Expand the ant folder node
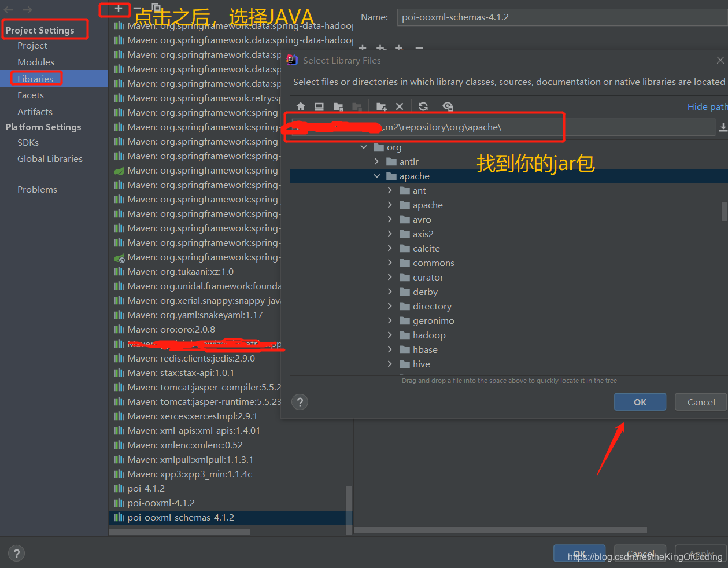Image resolution: width=728 pixels, height=568 pixels. tap(390, 190)
